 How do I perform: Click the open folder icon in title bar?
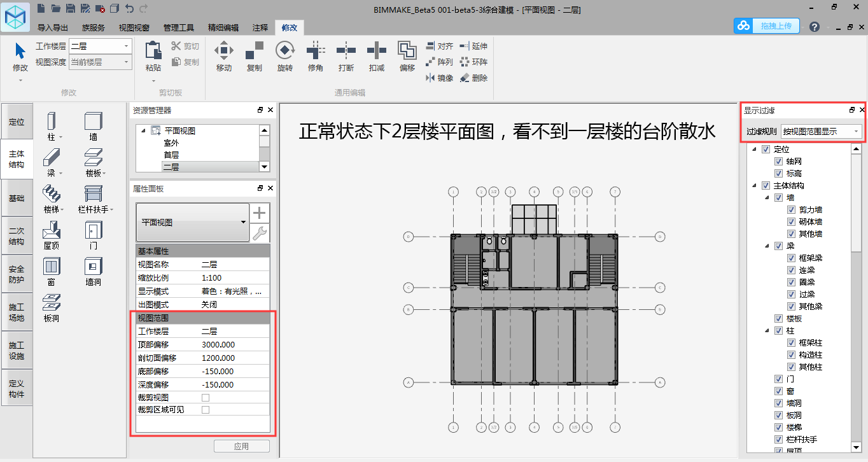pyautogui.click(x=56, y=8)
